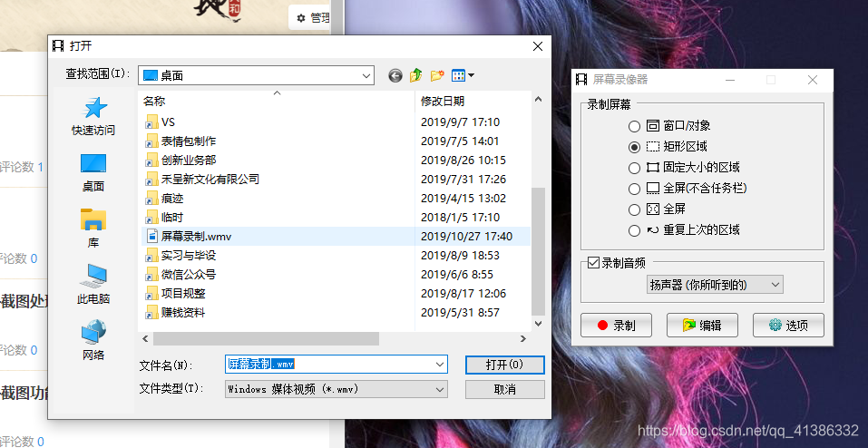This screenshot has width=868, height=448.
Task: Click the window/object capture icon
Action: click(653, 126)
